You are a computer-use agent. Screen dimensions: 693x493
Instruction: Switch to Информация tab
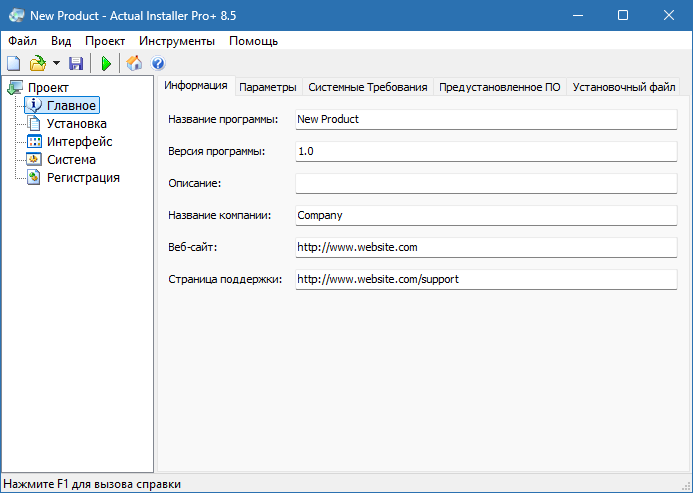click(196, 85)
